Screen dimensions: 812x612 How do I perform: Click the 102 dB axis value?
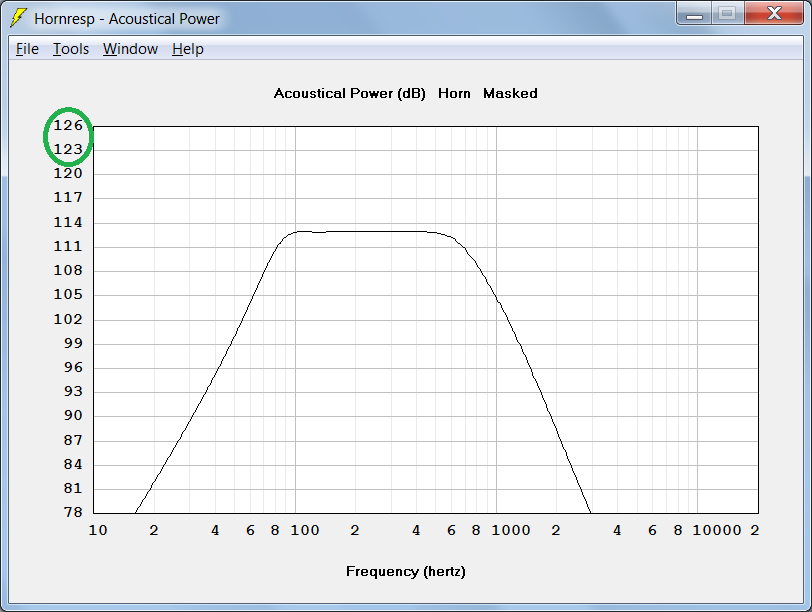(68, 319)
